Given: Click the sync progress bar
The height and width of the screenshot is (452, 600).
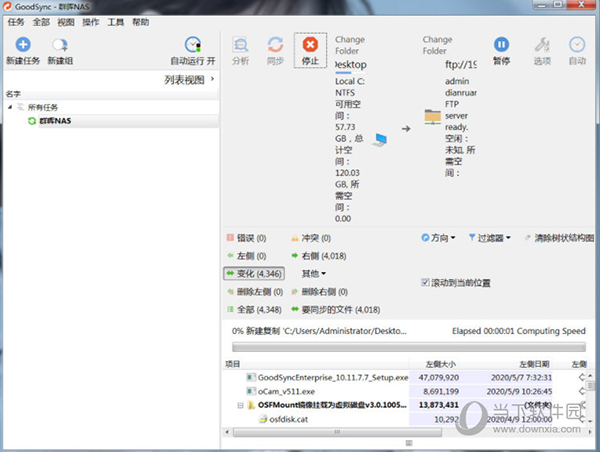Looking at the screenshot, I should click(409, 347).
